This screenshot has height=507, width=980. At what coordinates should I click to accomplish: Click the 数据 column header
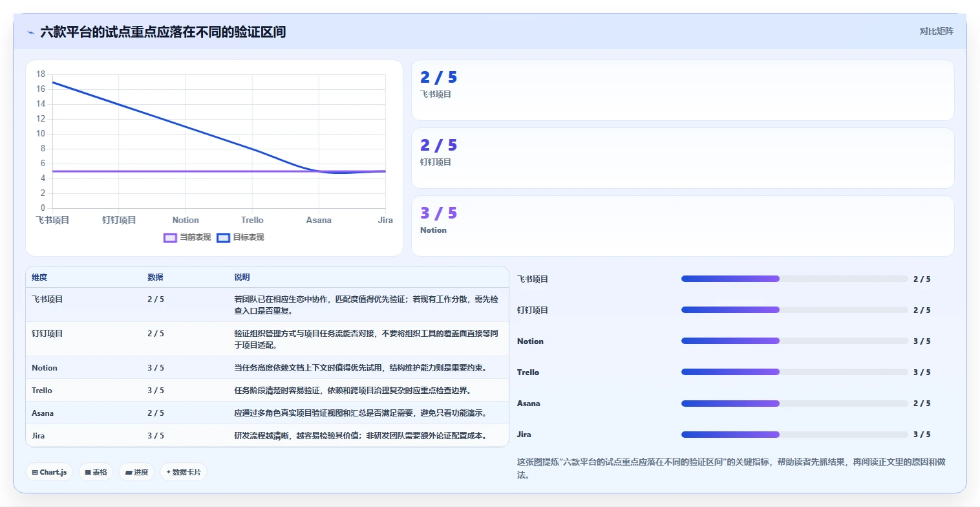155,277
